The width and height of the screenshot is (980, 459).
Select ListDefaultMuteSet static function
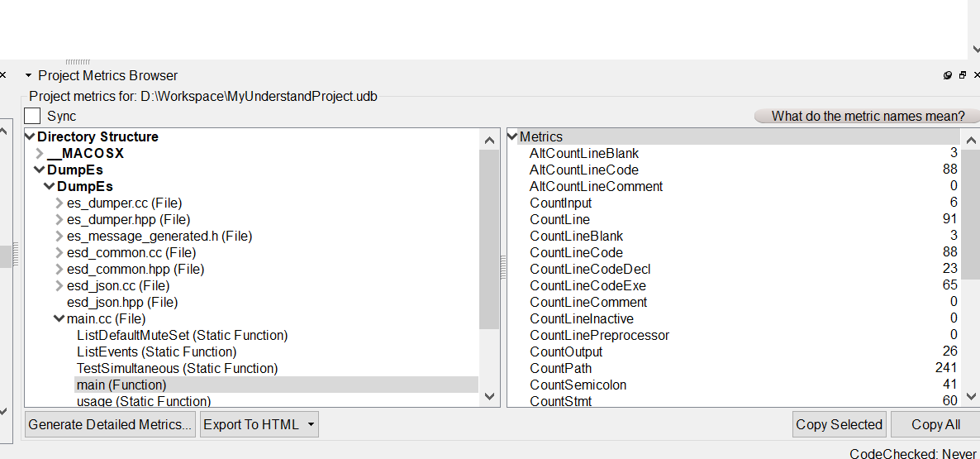pos(182,335)
